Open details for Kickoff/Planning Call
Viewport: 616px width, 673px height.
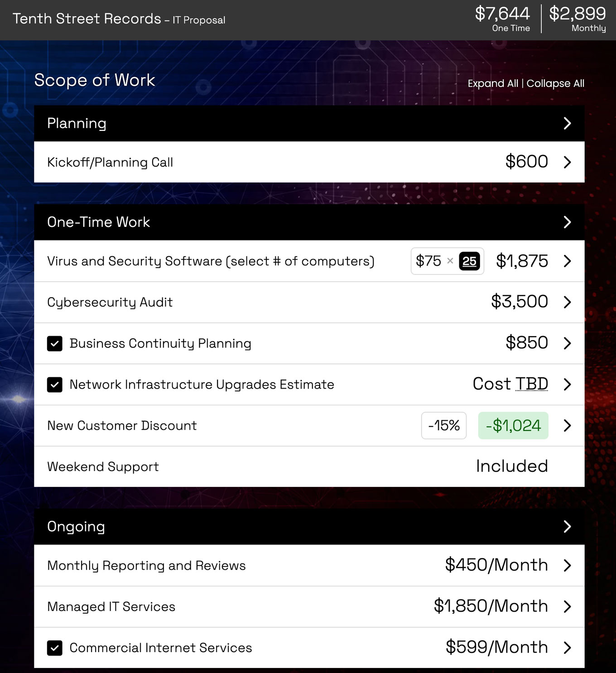pos(567,162)
